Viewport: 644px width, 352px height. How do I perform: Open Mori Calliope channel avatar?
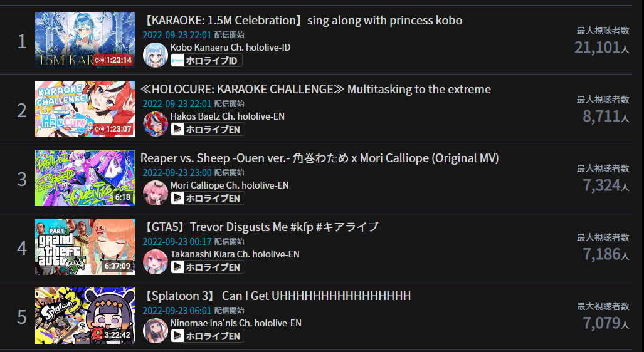point(156,192)
